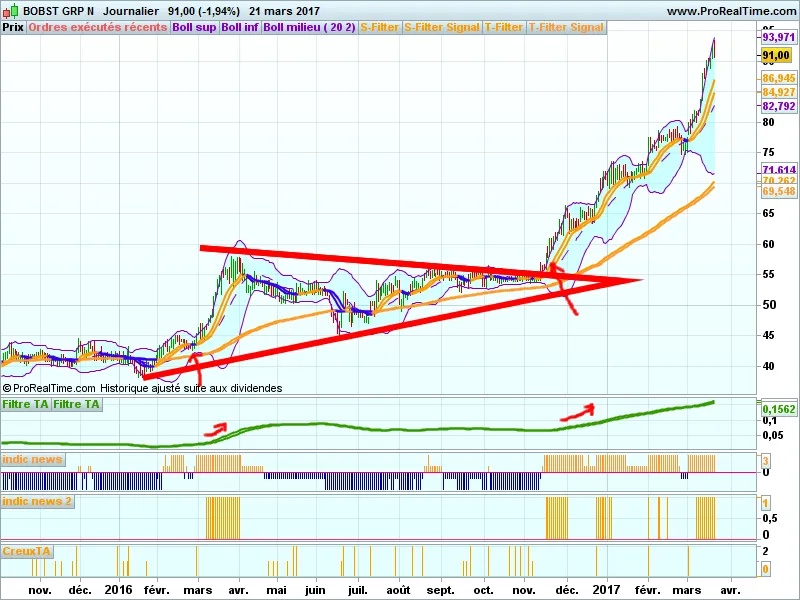Click the 93,971 upper Bollinger price tag
Viewport: 800px width, 600px height.
[778, 36]
